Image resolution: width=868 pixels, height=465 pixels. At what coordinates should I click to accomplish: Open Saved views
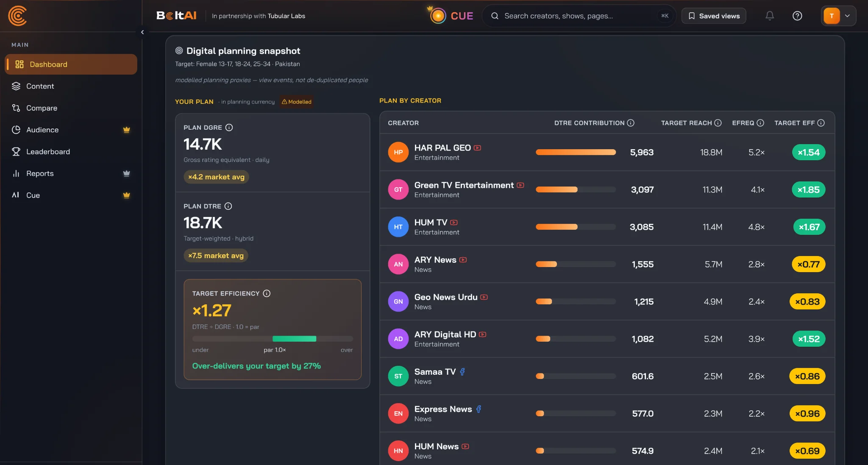click(714, 16)
